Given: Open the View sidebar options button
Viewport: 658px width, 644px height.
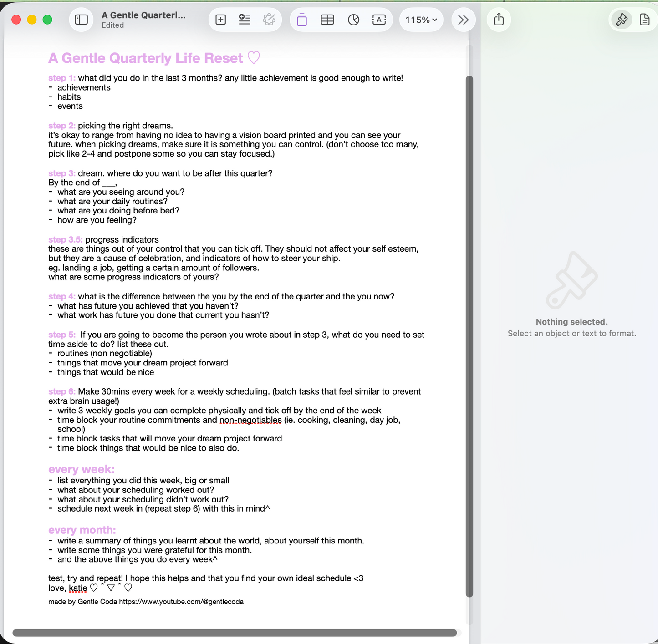Looking at the screenshot, I should [81, 20].
